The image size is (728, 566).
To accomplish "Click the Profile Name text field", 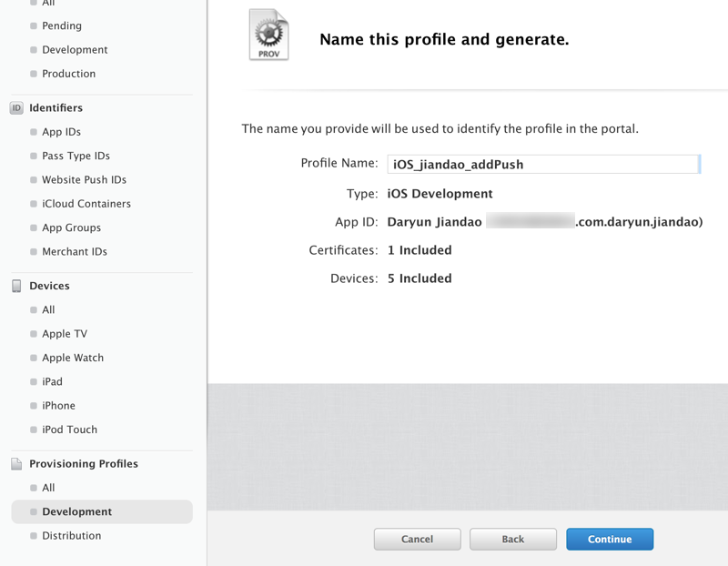I will click(x=542, y=165).
